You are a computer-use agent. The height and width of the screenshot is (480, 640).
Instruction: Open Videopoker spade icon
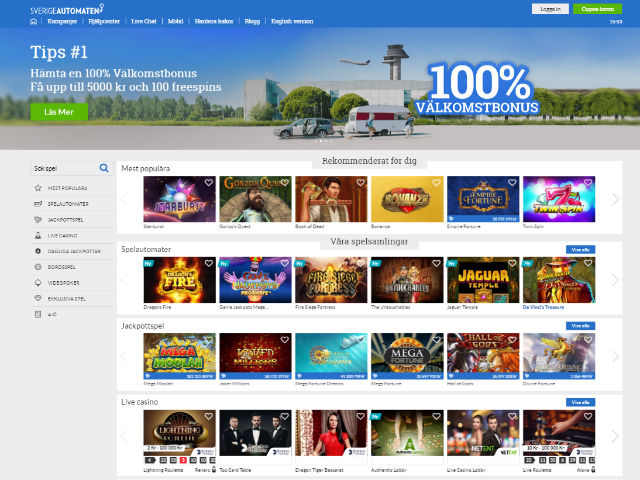click(x=38, y=282)
